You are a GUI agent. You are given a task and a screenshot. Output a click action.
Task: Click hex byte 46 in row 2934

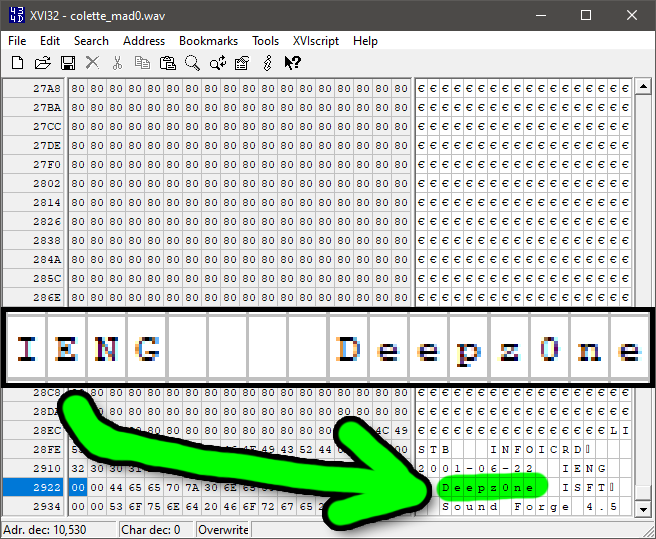(x=230, y=506)
